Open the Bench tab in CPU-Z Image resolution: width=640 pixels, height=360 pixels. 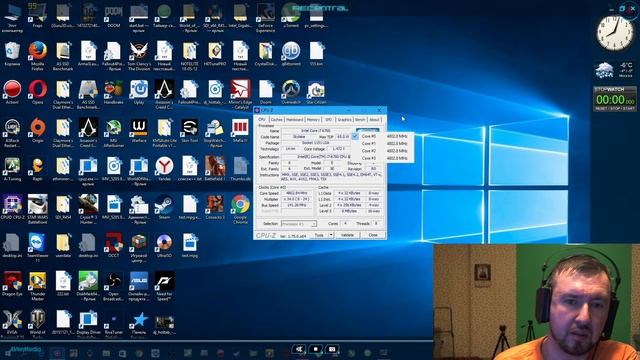pos(360,120)
